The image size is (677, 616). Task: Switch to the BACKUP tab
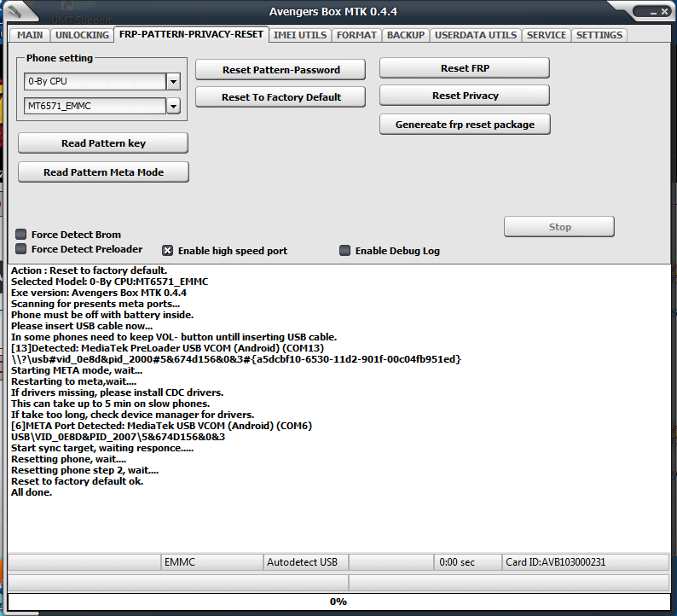tap(406, 35)
